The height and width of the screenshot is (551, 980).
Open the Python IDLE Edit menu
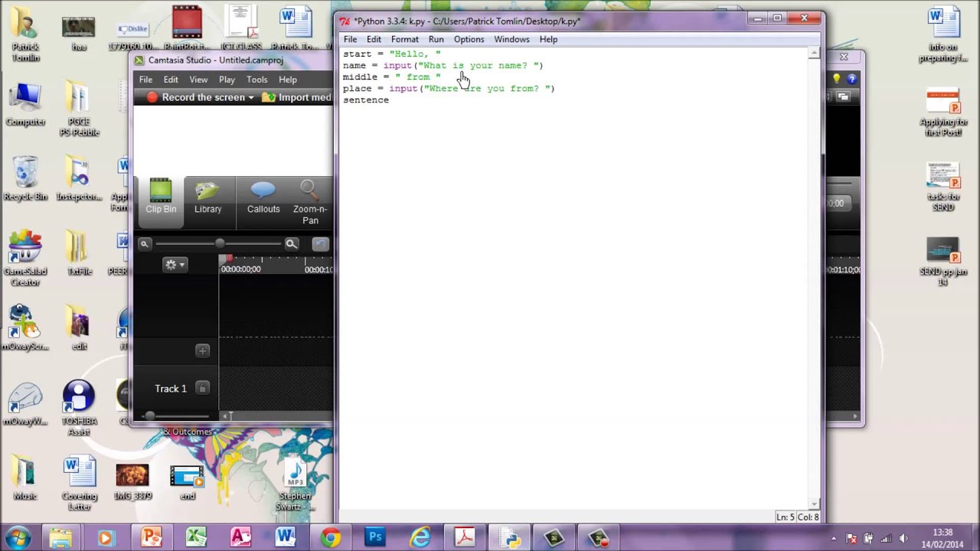point(374,39)
